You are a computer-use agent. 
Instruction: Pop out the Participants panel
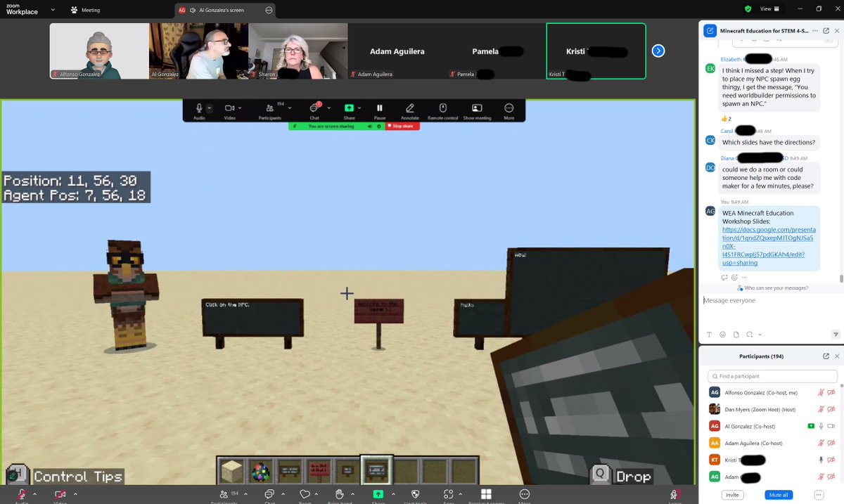(826, 356)
